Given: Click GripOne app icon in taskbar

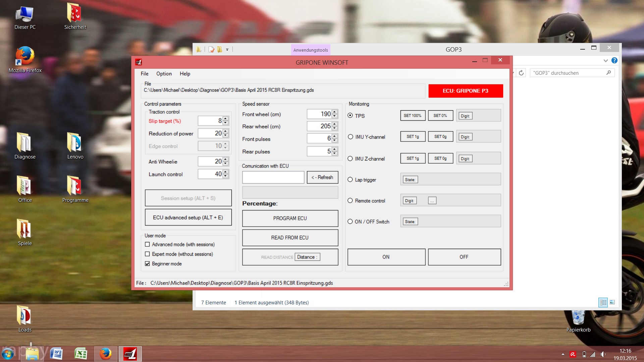Looking at the screenshot, I should (x=130, y=354).
